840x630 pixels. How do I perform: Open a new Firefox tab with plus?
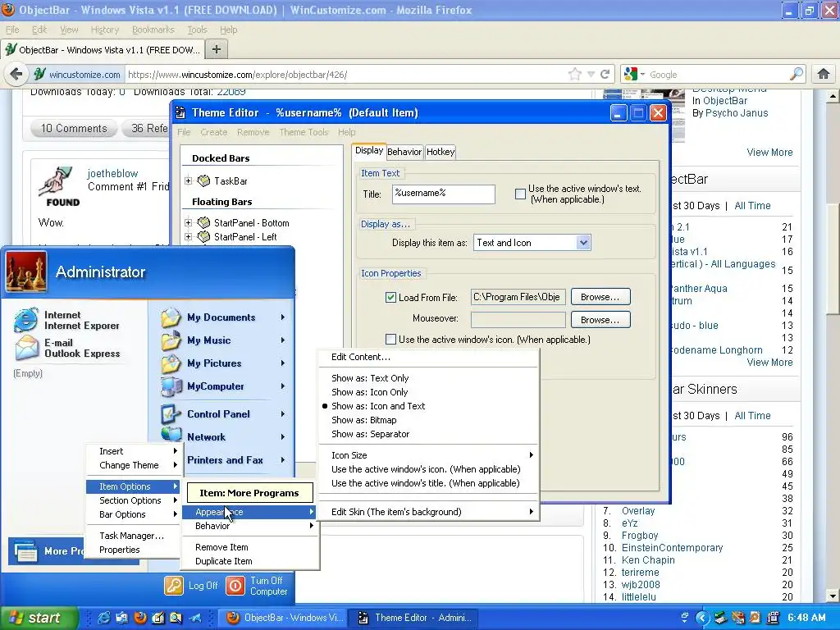[x=217, y=49]
